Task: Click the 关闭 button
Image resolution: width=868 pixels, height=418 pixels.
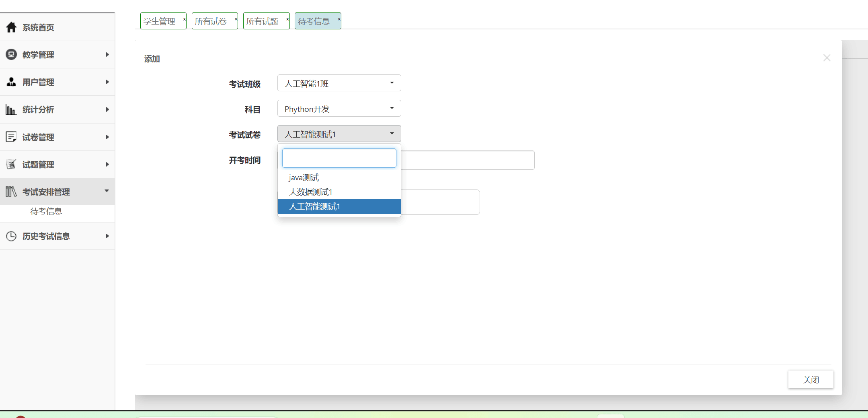Action: click(x=811, y=379)
